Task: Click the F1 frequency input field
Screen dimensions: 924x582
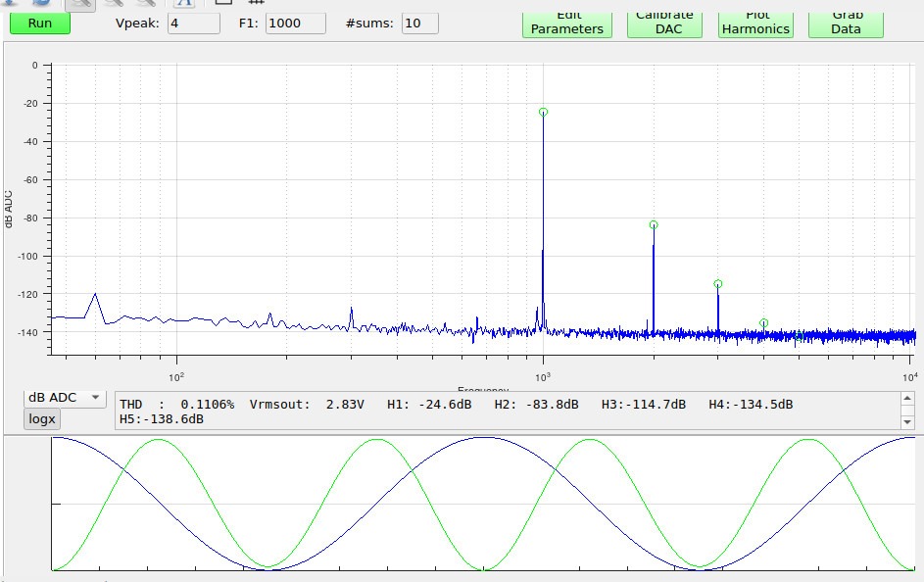Action: [x=295, y=23]
